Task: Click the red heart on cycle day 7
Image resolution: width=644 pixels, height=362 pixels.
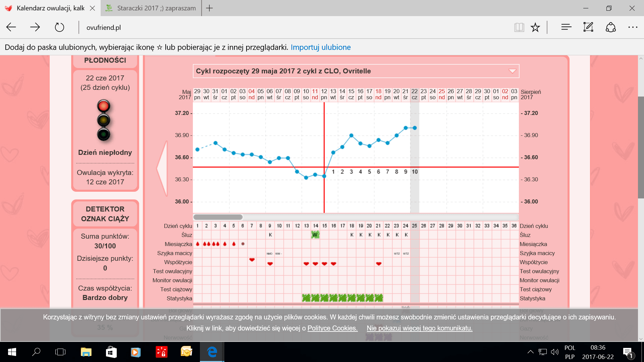Action: (252, 260)
